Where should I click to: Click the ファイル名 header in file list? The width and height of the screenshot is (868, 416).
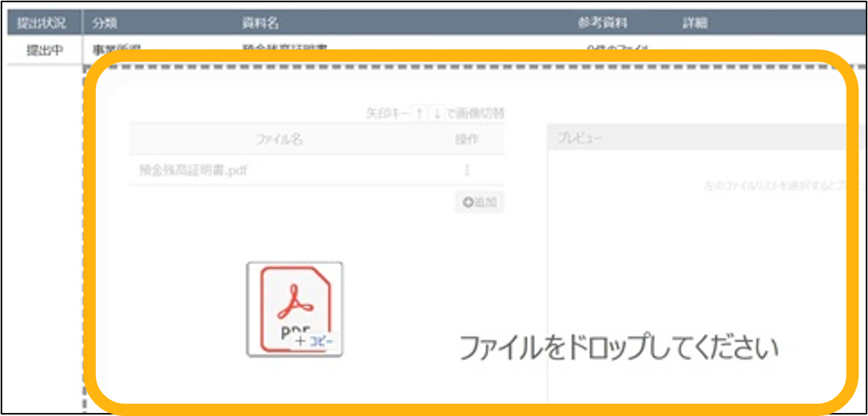(279, 139)
